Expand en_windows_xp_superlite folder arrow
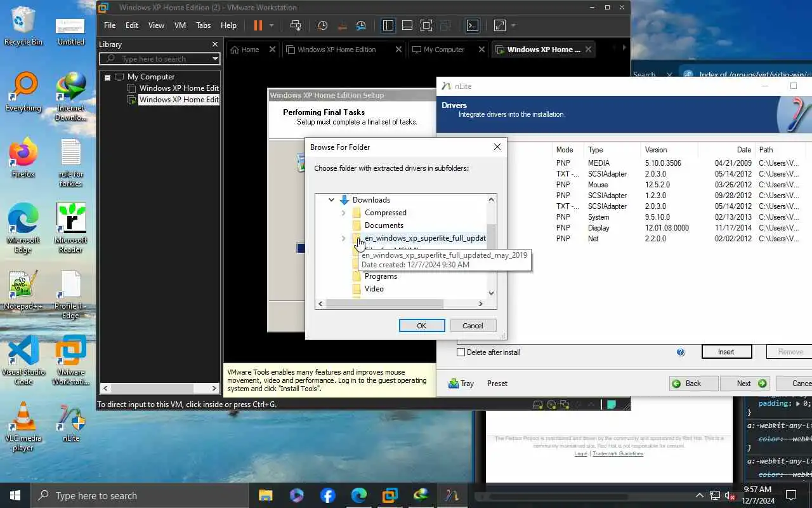Image resolution: width=812 pixels, height=508 pixels. (x=343, y=238)
